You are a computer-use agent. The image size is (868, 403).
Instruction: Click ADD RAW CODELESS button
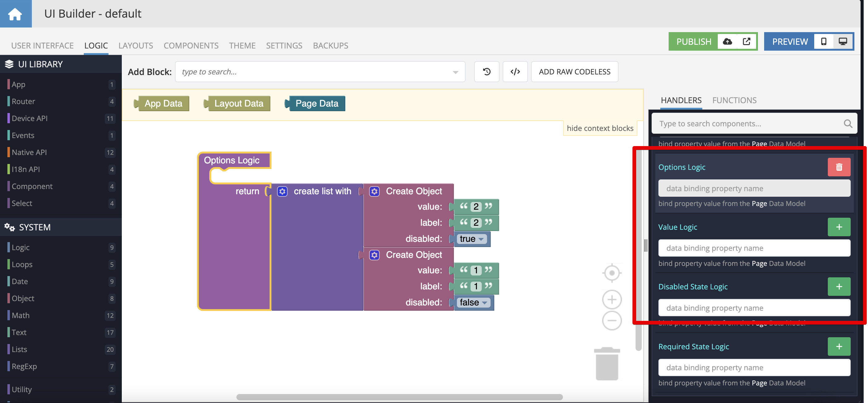[575, 71]
